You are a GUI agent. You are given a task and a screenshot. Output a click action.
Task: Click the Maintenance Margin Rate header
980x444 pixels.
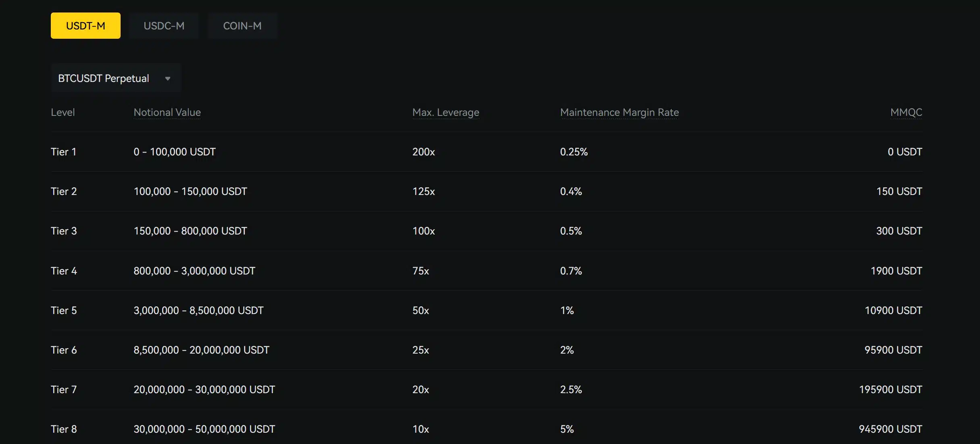619,112
